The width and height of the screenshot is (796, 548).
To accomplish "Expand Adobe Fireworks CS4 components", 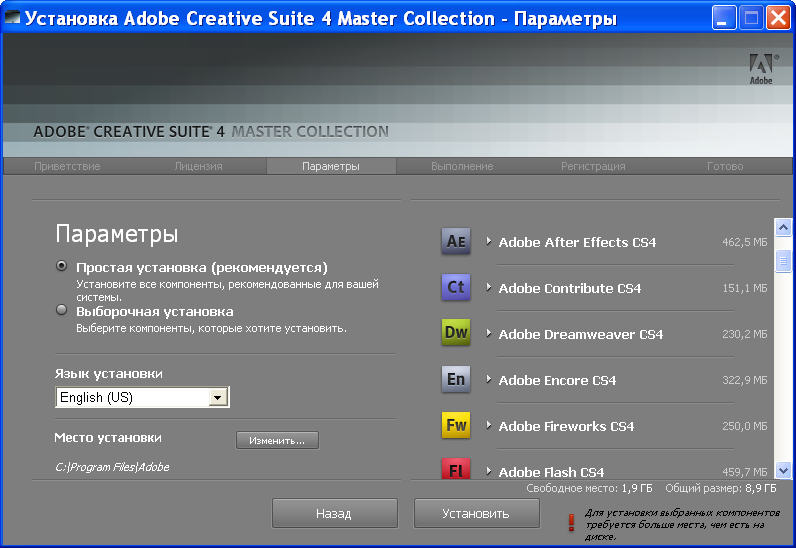I will click(488, 425).
